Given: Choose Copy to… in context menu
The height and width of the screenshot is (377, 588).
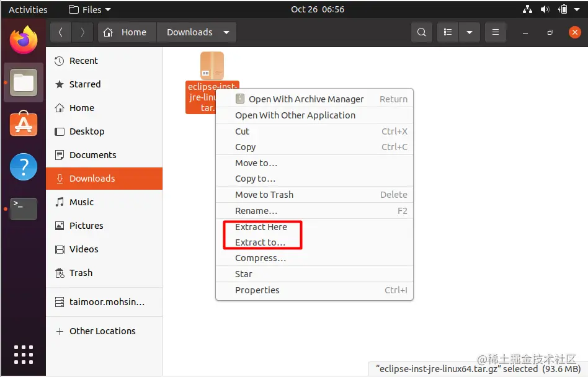Looking at the screenshot, I should pos(314,179).
